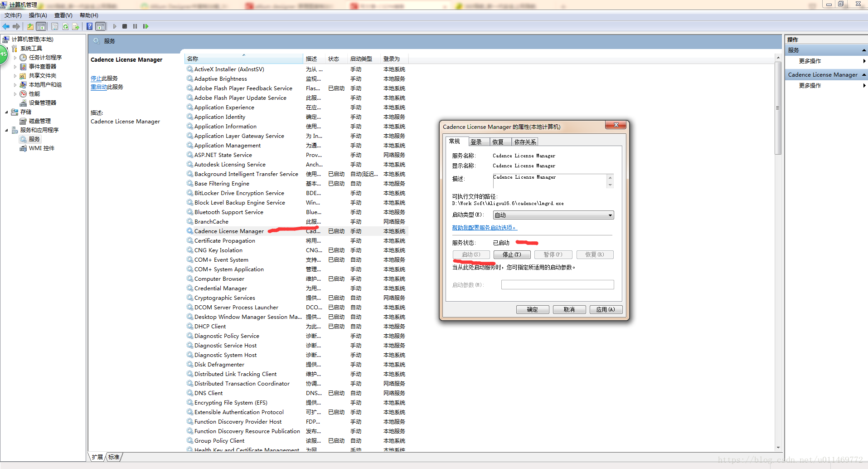The image size is (868, 469).
Task: Click the services list scroll-down arrow
Action: [x=778, y=447]
